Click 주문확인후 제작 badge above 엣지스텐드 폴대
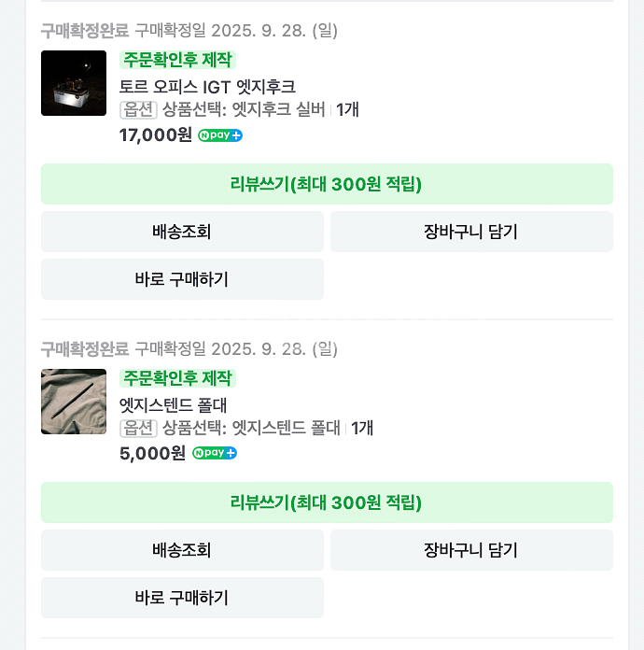The width and height of the screenshot is (644, 650). point(177,378)
